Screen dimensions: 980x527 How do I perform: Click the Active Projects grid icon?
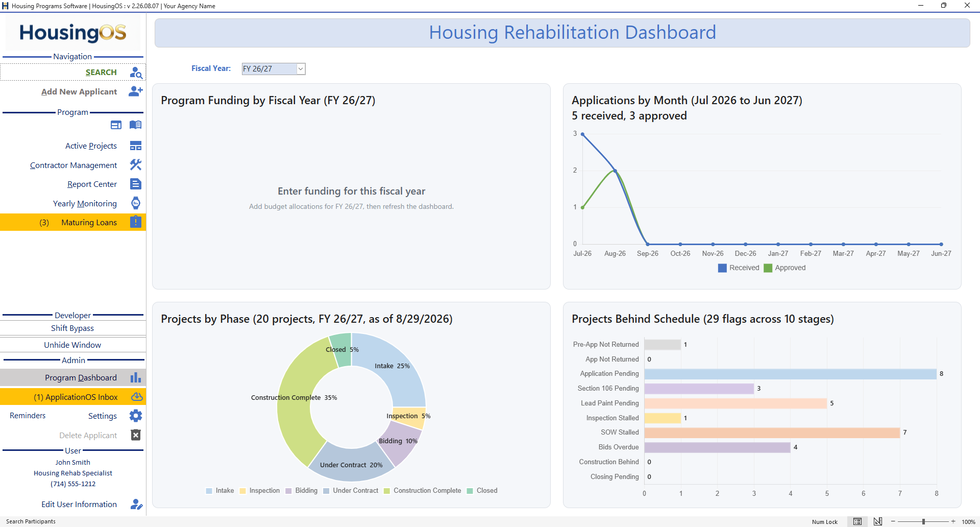point(136,146)
